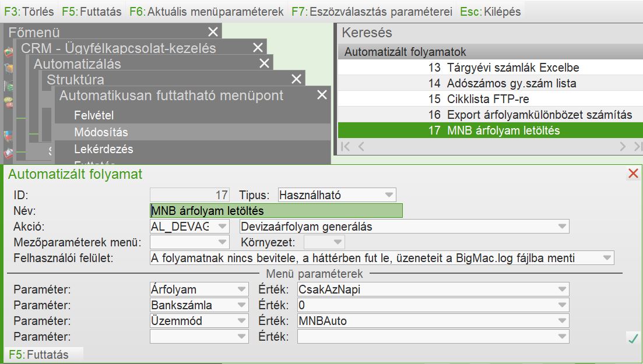This screenshot has width=643, height=364.
Task: Close the Automatizált folyamat dialog with red X
Action: 633,174
